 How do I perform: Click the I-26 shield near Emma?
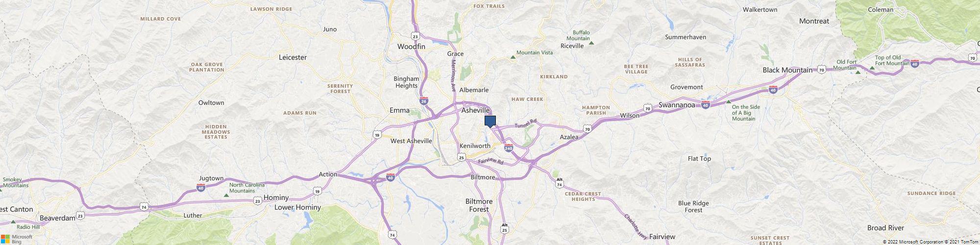click(x=423, y=101)
